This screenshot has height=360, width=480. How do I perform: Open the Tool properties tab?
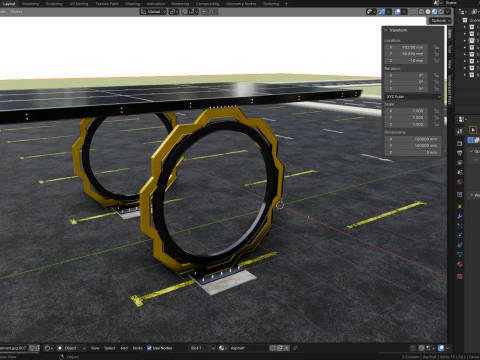click(460, 131)
